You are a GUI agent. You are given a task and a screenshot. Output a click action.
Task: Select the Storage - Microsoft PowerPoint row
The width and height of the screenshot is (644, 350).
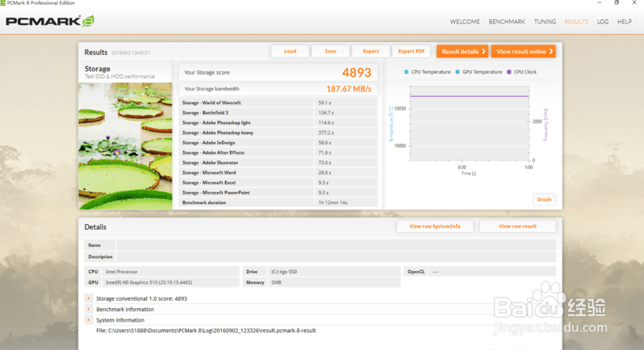point(278,193)
